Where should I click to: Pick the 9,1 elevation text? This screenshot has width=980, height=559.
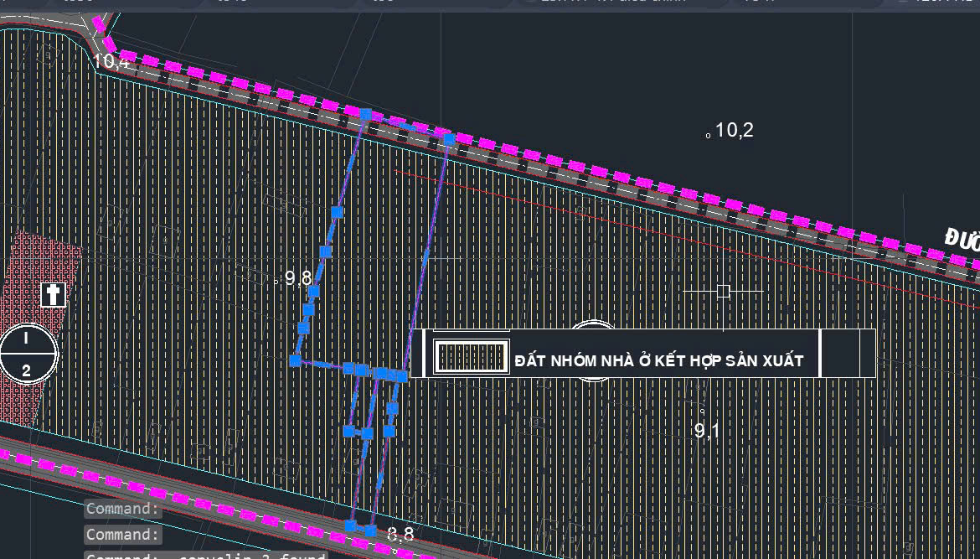click(x=707, y=431)
